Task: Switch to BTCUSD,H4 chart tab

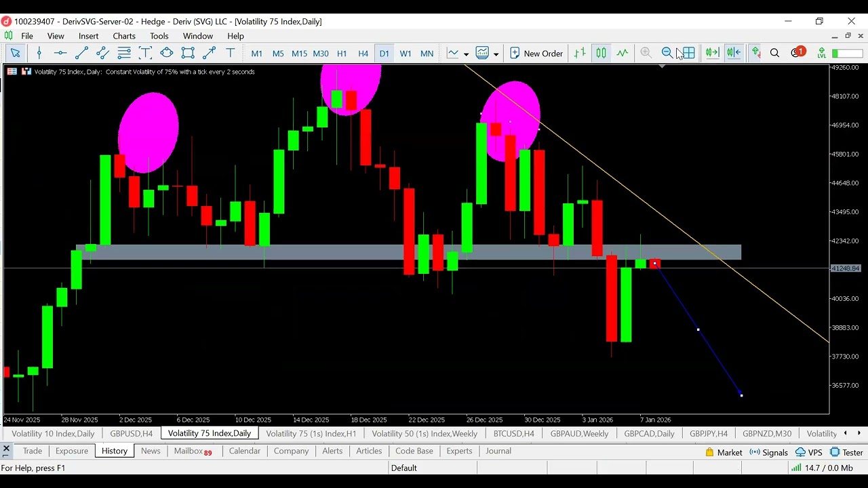Action: click(x=514, y=433)
